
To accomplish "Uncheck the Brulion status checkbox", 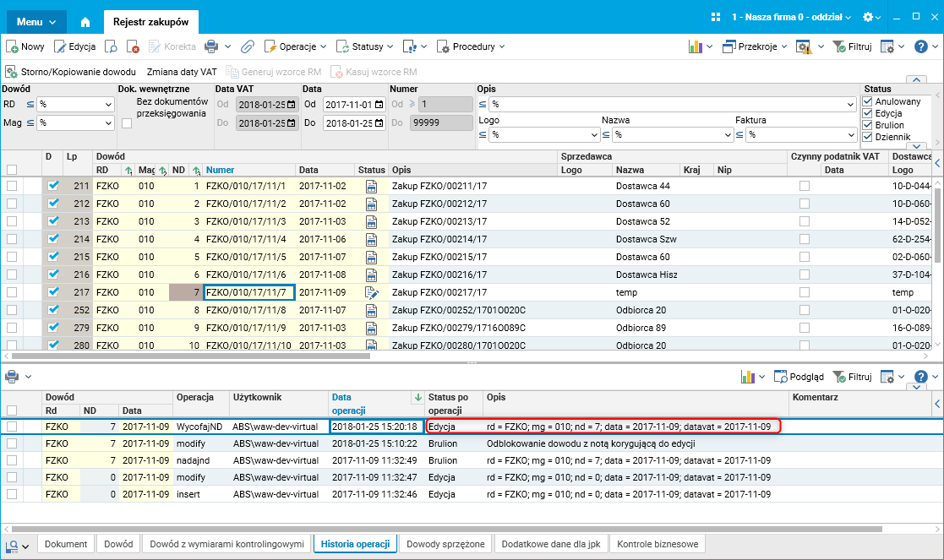I will pos(867,125).
